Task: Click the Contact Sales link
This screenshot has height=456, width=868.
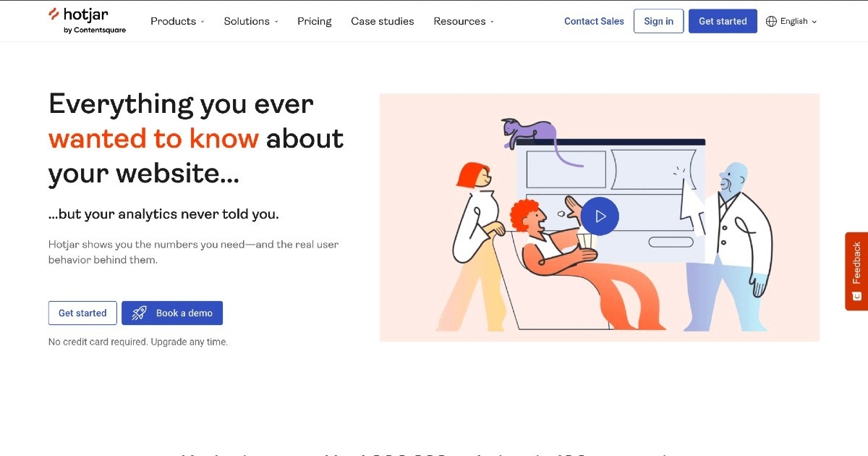Action: coord(594,21)
